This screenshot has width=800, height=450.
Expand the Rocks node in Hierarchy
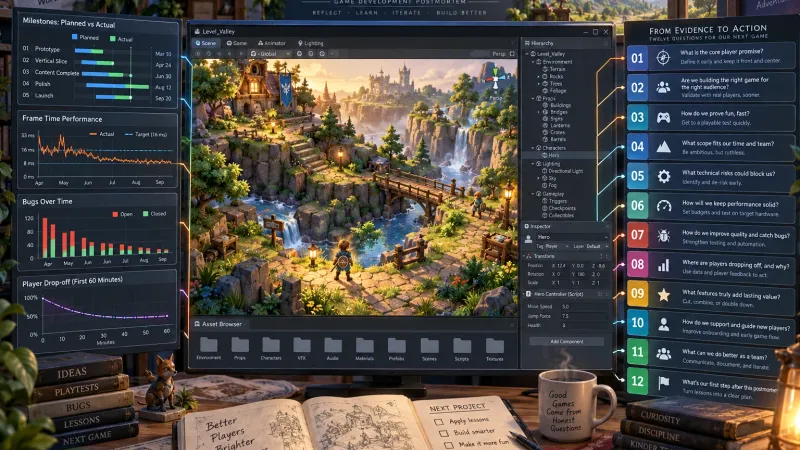[x=538, y=77]
